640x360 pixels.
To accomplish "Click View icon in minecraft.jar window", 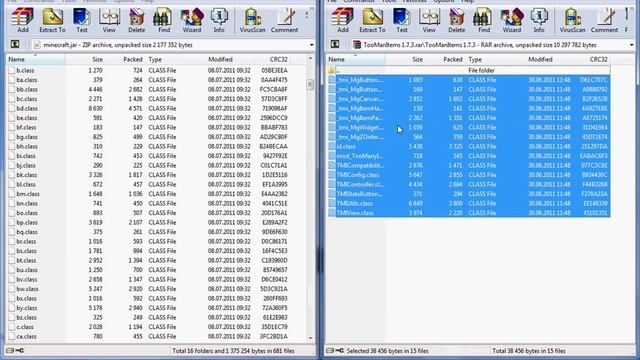I will 109,20.
